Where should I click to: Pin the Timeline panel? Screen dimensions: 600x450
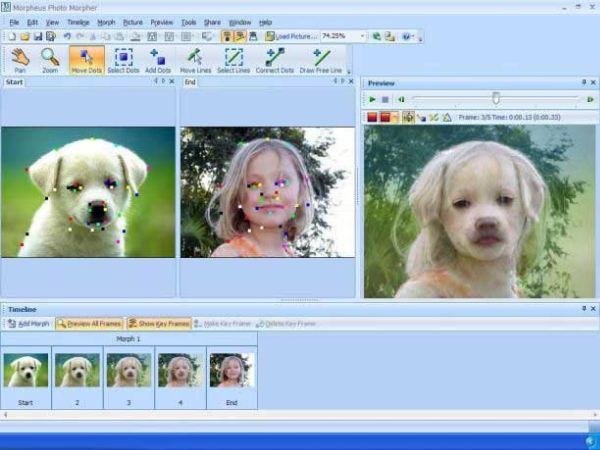point(584,308)
